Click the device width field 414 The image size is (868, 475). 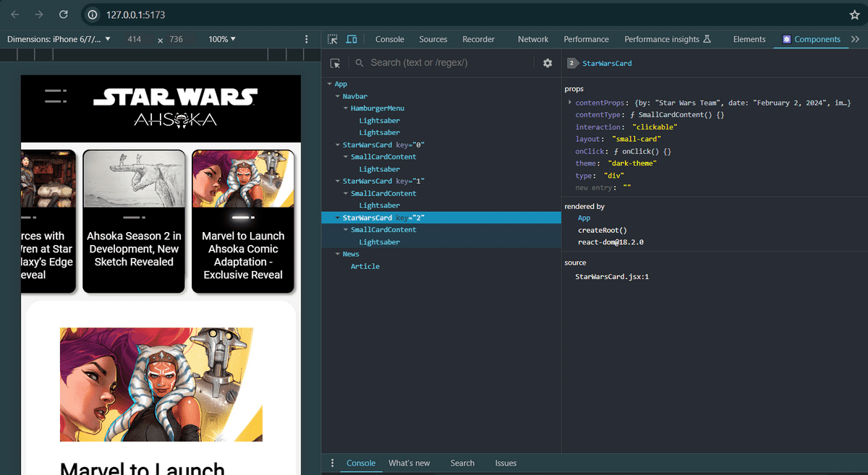coord(134,39)
